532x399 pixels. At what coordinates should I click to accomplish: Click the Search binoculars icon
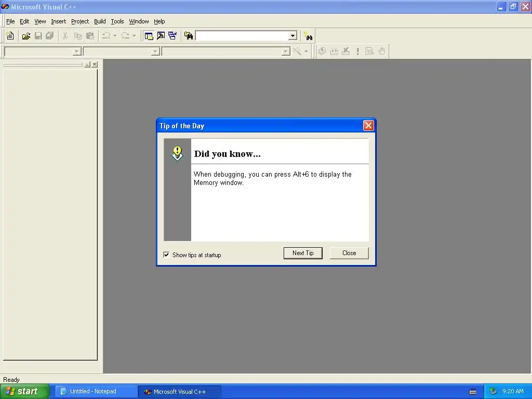coord(308,36)
